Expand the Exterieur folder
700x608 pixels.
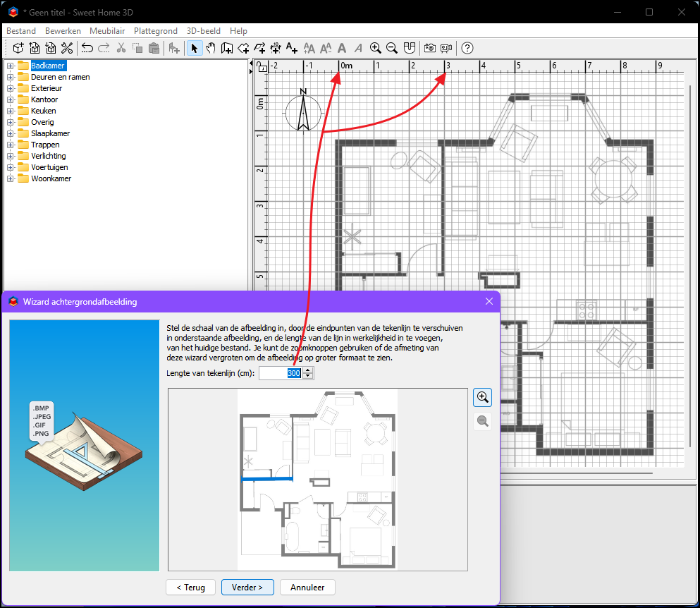coord(11,88)
